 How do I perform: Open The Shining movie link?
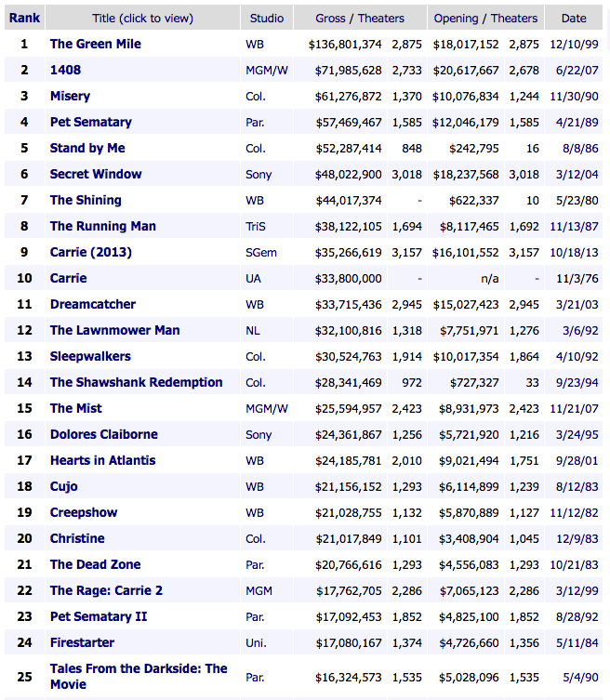pos(86,200)
